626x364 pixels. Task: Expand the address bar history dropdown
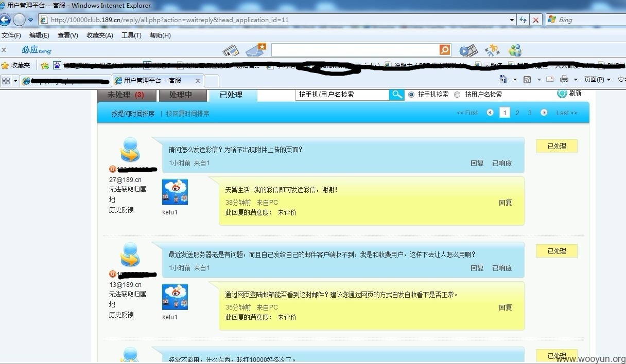[512, 20]
